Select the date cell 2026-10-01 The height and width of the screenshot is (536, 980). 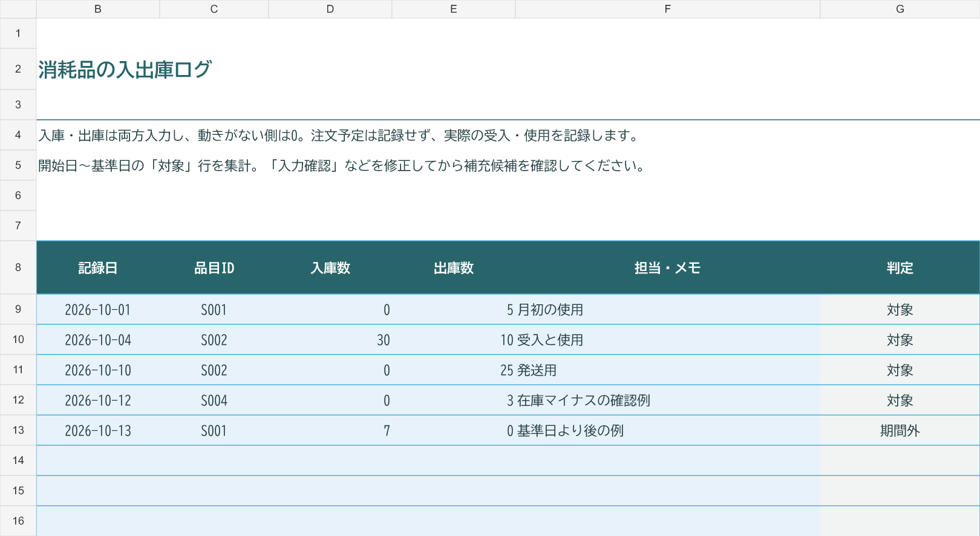pos(98,310)
